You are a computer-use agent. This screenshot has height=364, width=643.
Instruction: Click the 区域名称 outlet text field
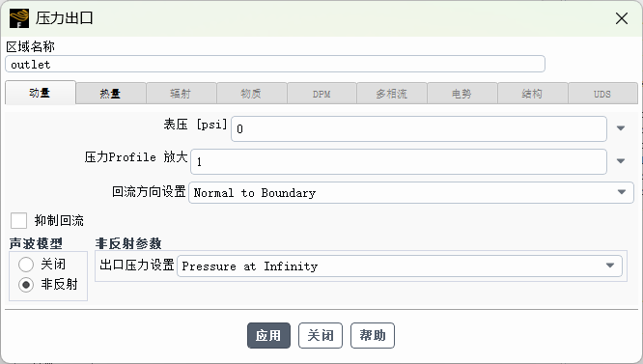(x=275, y=65)
